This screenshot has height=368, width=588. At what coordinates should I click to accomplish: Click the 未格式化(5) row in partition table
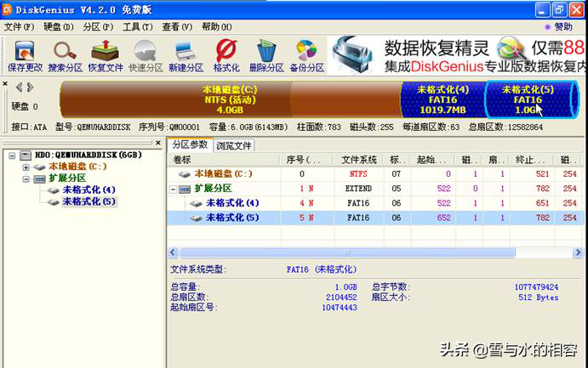pyautogui.click(x=375, y=218)
